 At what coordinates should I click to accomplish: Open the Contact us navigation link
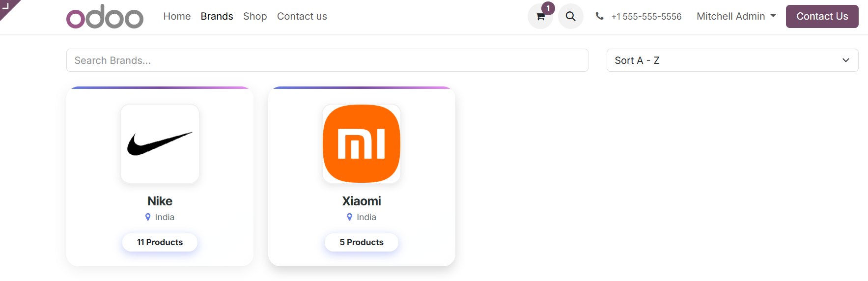click(x=302, y=16)
